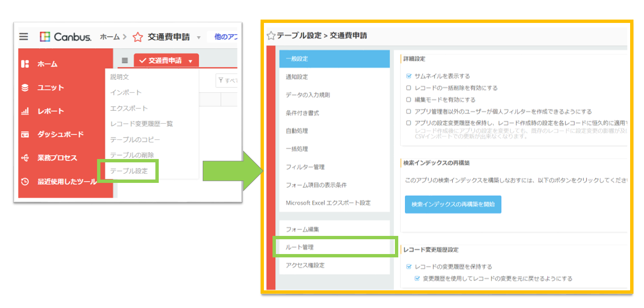Open テーブル設定 from the menu
This screenshot has width=644, height=308.
(x=129, y=171)
